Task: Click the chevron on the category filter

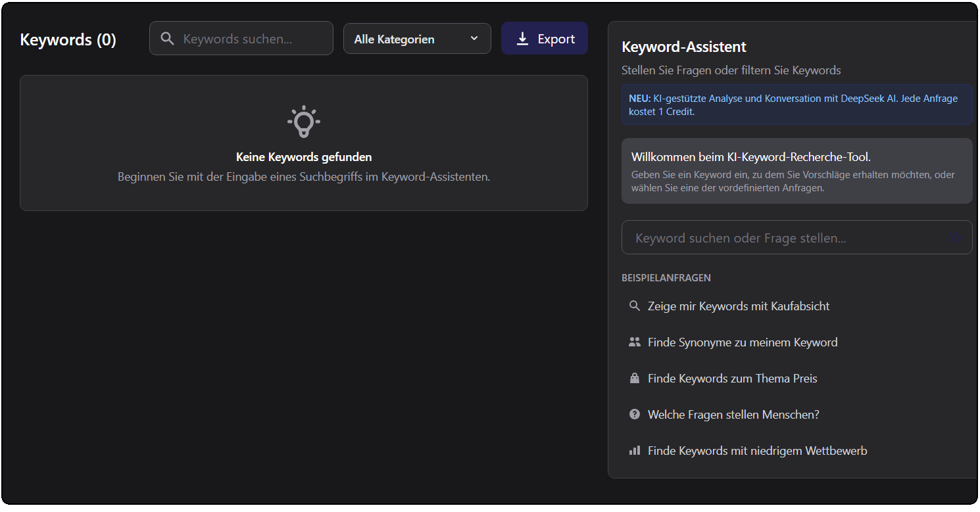Action: (474, 38)
